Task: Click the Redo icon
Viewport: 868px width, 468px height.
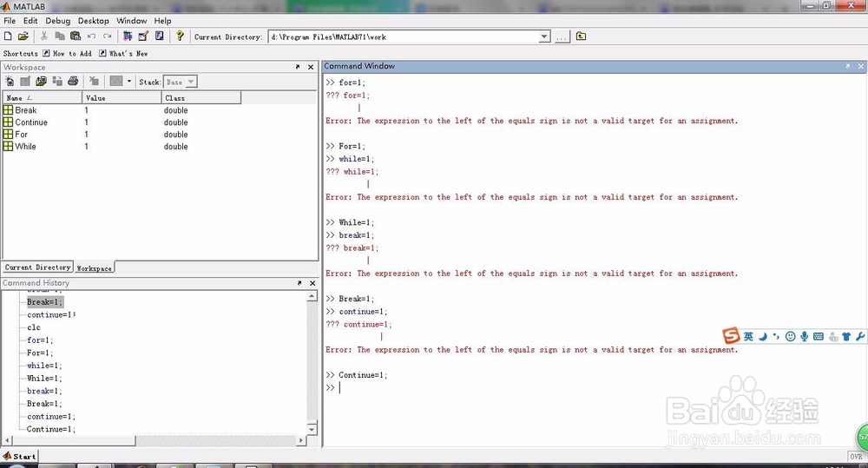Action: click(x=108, y=36)
